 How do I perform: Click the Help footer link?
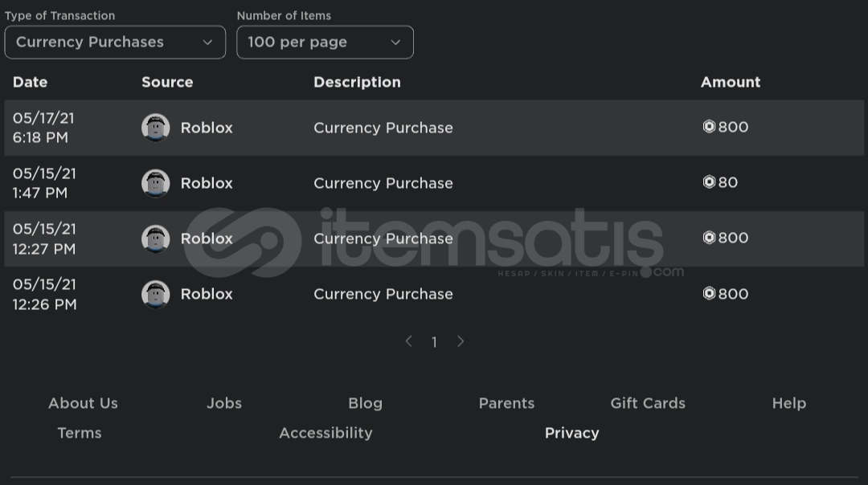788,403
